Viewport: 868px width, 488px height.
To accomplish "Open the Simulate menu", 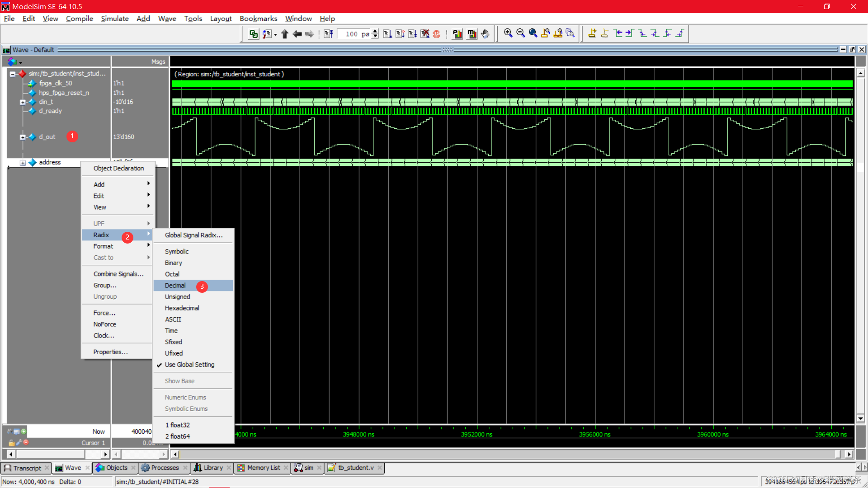I will coord(114,19).
